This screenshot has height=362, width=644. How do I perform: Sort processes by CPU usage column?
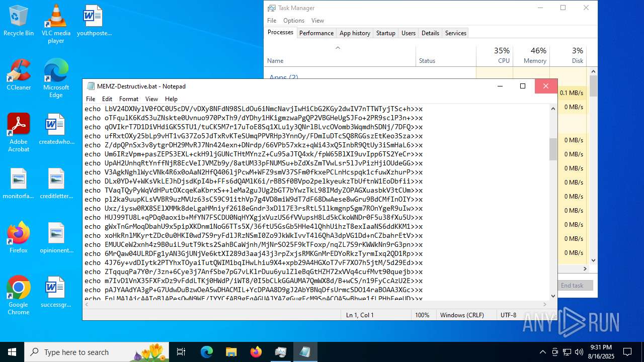coord(495,56)
